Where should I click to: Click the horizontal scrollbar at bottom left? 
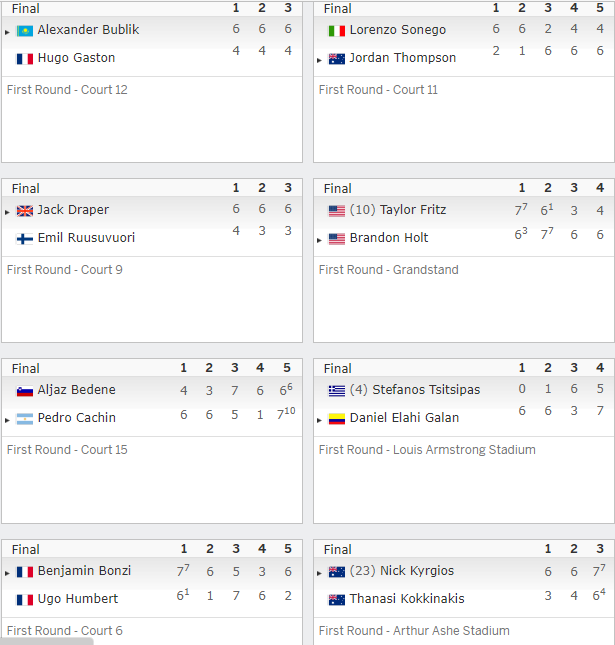47,641
